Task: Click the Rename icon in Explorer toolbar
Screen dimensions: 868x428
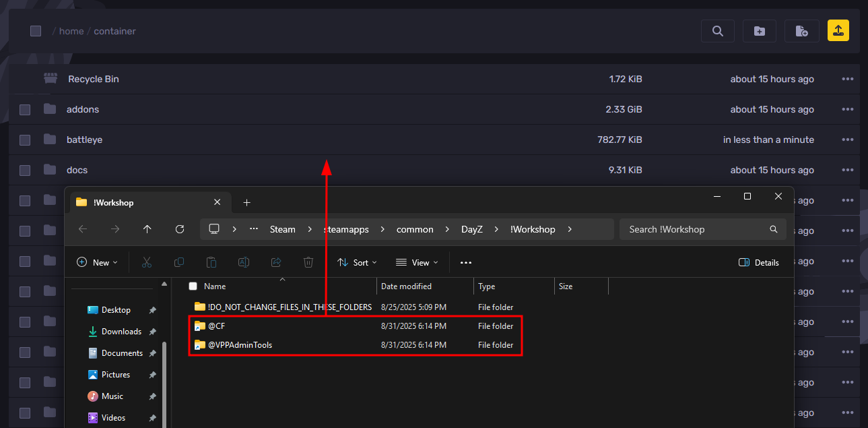Action: pyautogui.click(x=244, y=262)
